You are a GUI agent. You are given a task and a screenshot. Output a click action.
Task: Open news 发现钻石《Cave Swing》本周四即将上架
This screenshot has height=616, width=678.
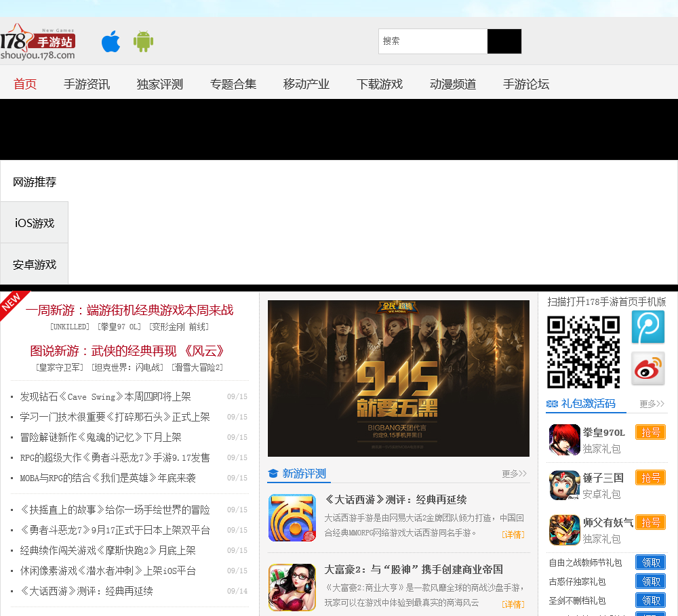click(x=105, y=396)
